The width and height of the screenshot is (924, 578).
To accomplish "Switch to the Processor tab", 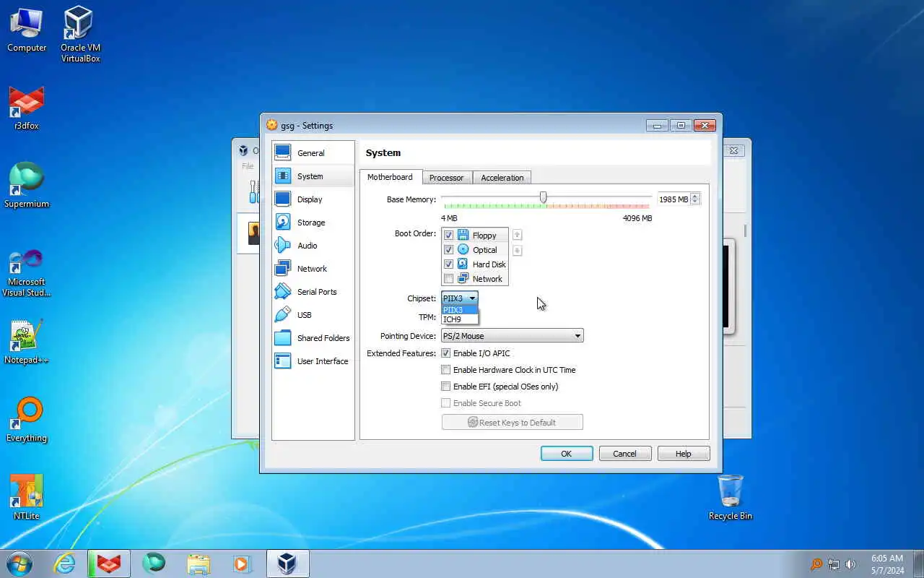I will (446, 178).
